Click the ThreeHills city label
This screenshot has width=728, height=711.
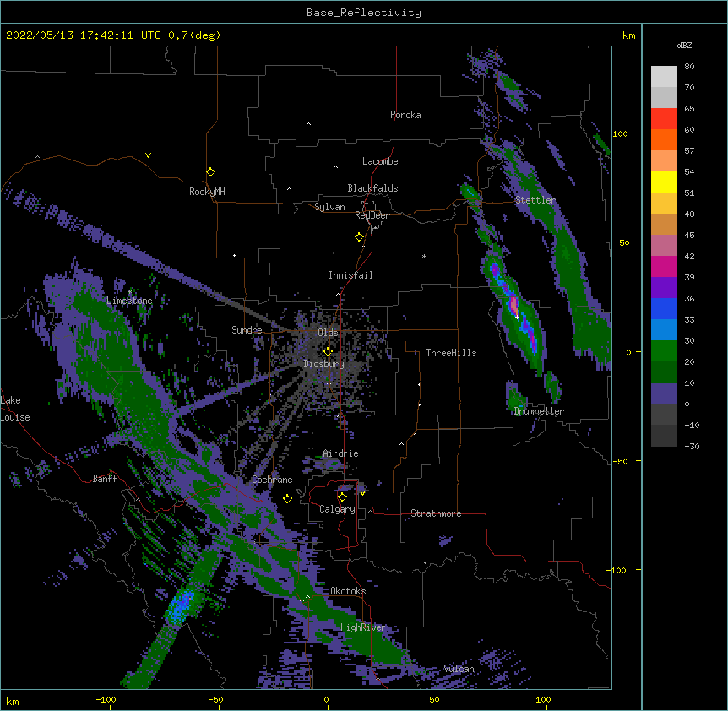(451, 353)
